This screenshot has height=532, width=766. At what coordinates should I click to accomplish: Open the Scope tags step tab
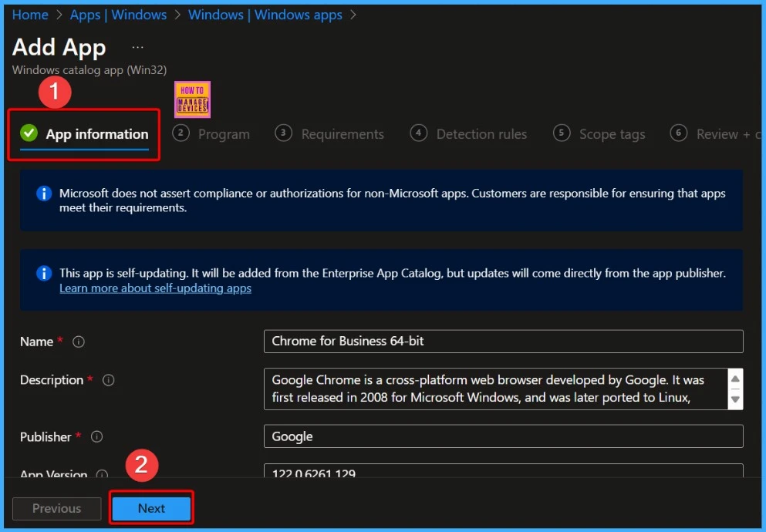(x=599, y=133)
